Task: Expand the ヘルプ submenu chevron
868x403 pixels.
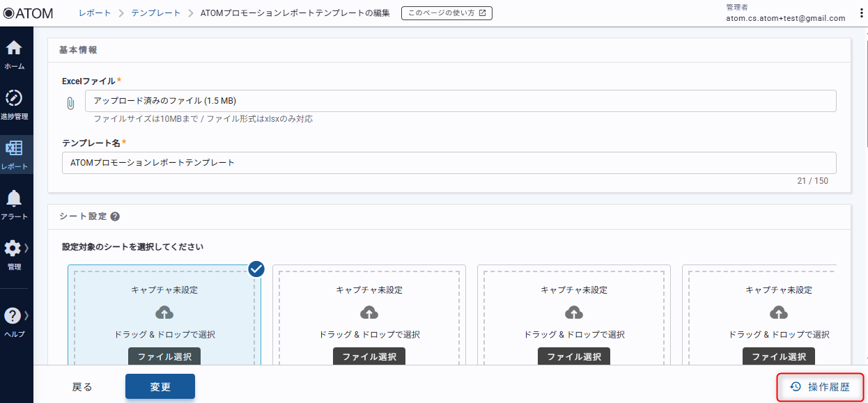Action: [x=26, y=315]
